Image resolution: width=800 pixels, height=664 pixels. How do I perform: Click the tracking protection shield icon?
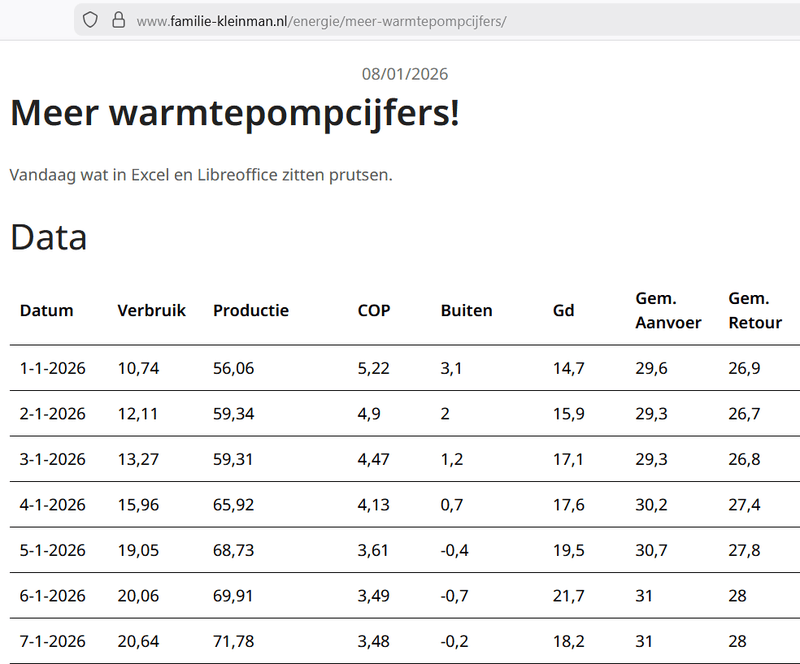90,19
